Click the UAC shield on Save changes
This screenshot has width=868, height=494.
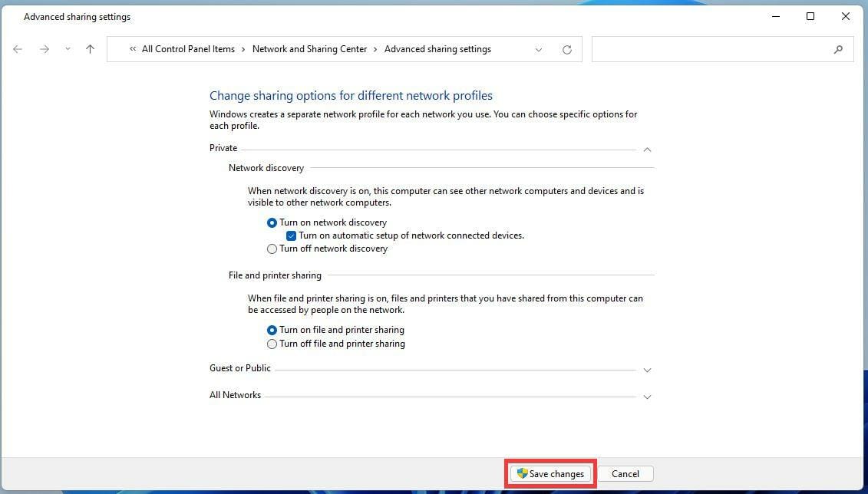point(522,473)
